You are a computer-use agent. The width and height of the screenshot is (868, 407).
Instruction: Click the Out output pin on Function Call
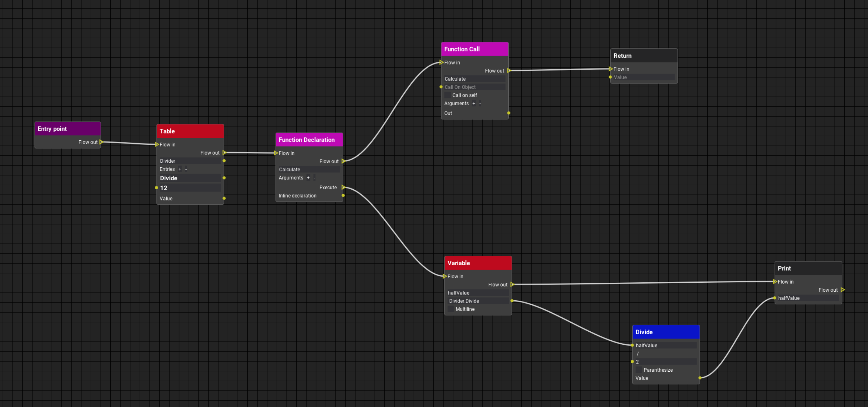point(509,113)
